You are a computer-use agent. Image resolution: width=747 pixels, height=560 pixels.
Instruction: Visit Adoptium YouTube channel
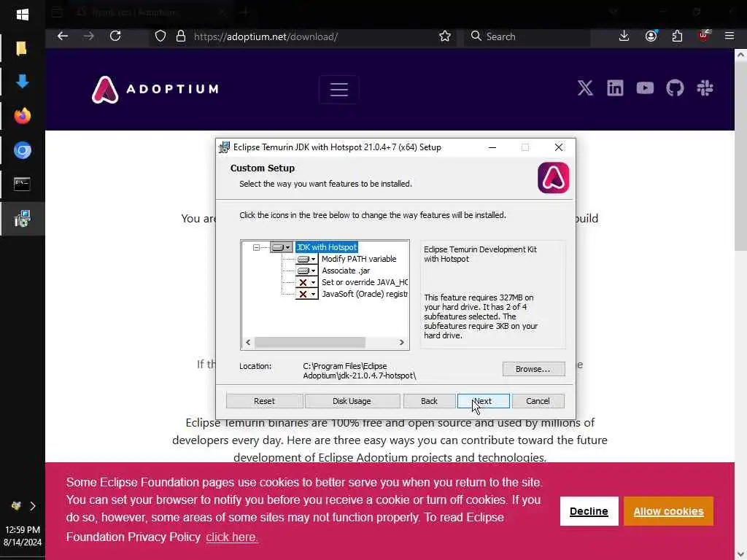(x=645, y=88)
